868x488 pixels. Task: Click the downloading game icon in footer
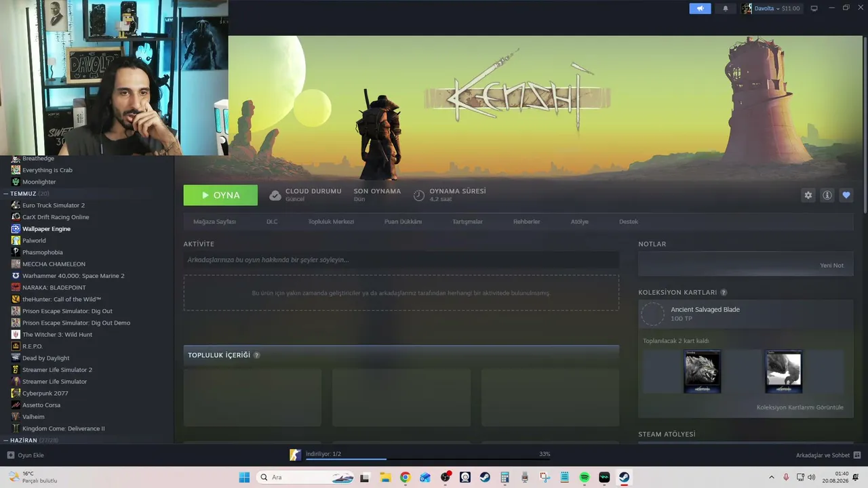point(295,455)
